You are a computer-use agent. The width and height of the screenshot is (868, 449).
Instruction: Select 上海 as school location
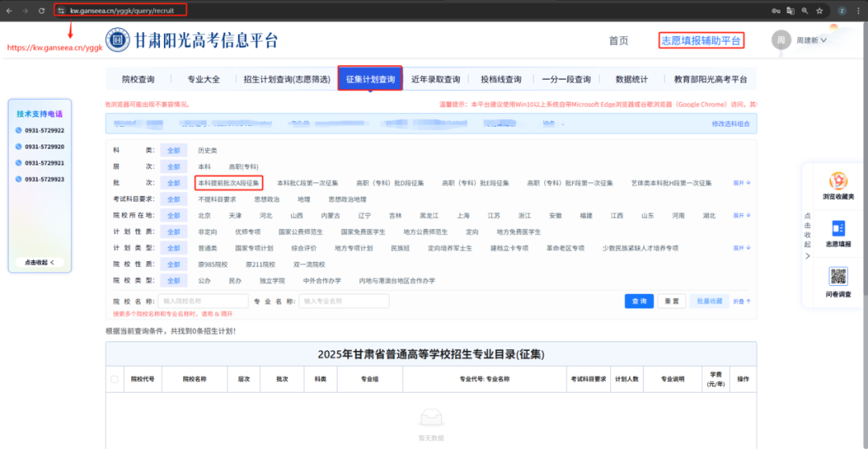pyautogui.click(x=464, y=215)
